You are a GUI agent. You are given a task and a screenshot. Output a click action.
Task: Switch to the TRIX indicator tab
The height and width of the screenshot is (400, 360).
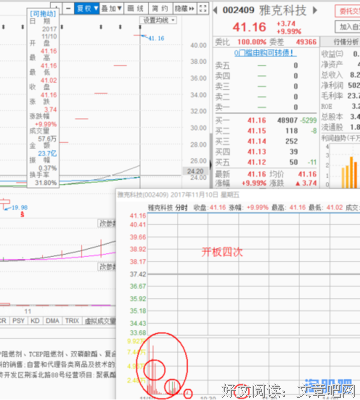tap(72, 321)
